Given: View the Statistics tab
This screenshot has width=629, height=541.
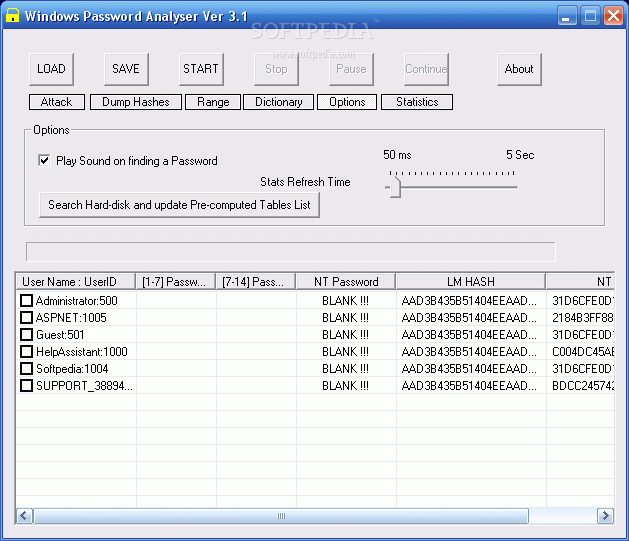Looking at the screenshot, I should tap(417, 102).
